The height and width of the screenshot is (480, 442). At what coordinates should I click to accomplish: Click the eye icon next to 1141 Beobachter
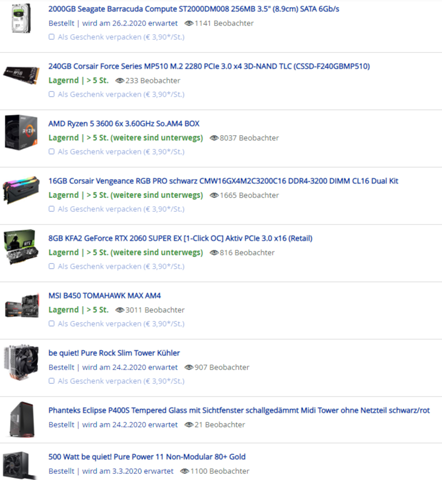[189, 23]
